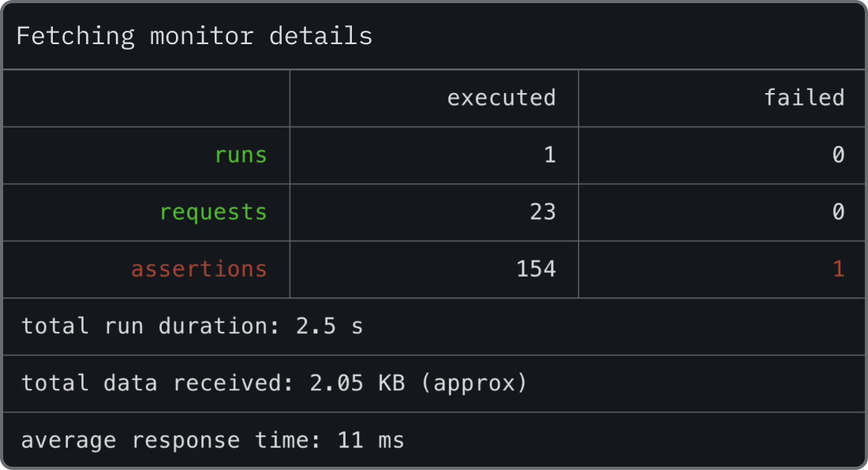Screen dimensions: 868x470
Task: Click the 'Fetching monitor details' heading
Action: click(x=194, y=36)
